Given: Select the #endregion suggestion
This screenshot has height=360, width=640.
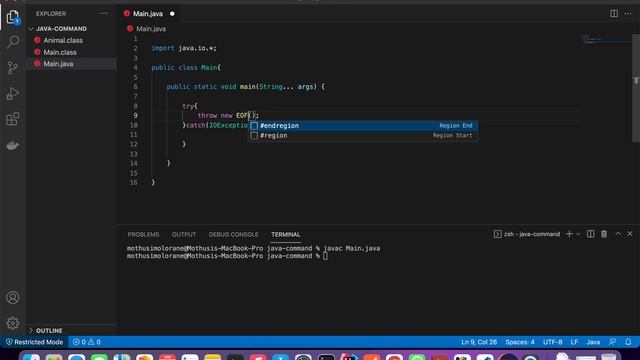Looking at the screenshot, I should pyautogui.click(x=362, y=126).
